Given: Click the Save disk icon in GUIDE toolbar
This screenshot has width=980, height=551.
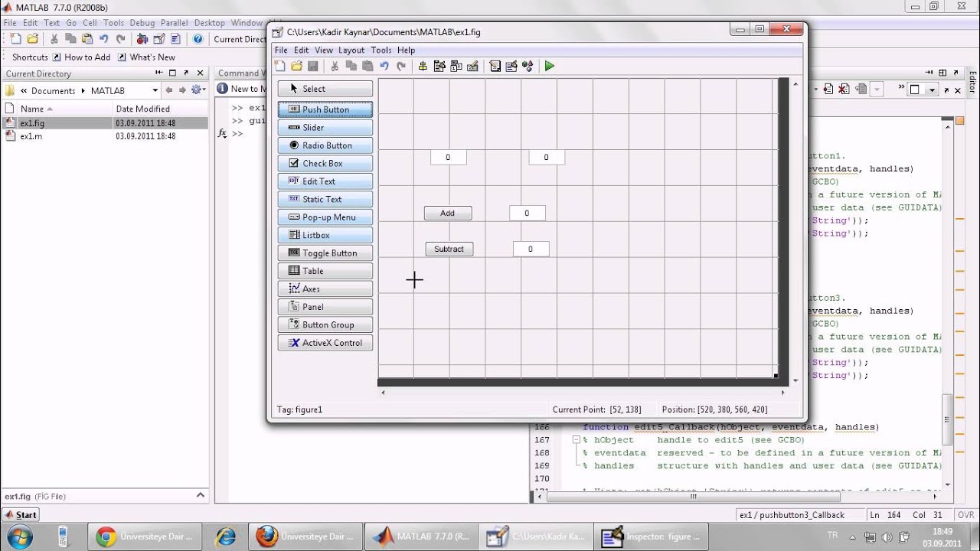Looking at the screenshot, I should click(x=312, y=67).
